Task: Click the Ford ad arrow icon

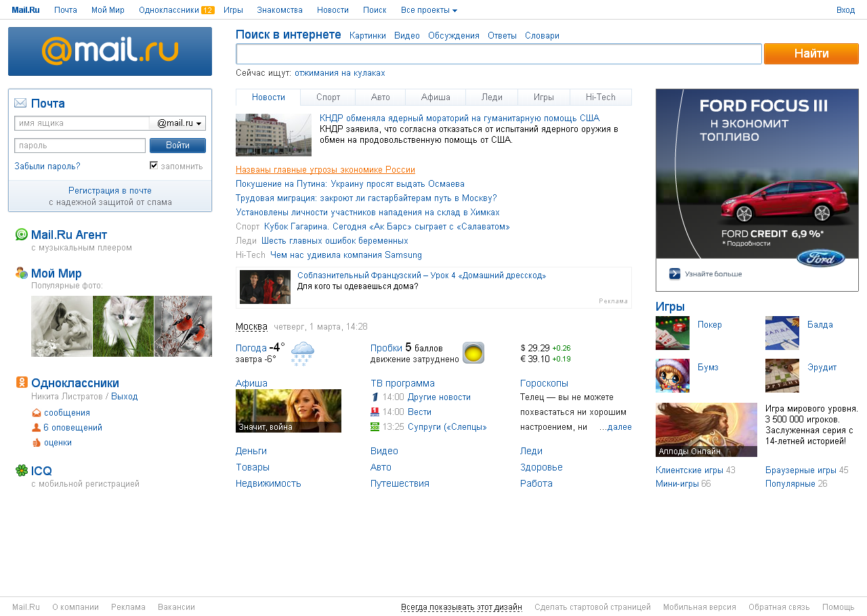Action: point(675,273)
